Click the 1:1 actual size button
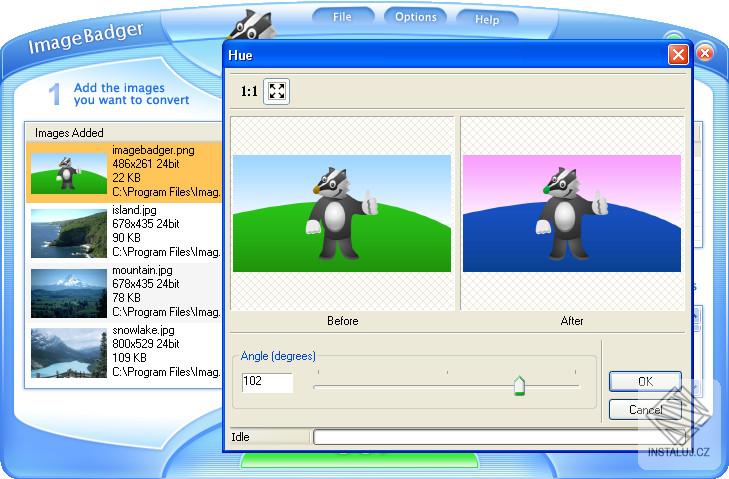 [x=249, y=91]
